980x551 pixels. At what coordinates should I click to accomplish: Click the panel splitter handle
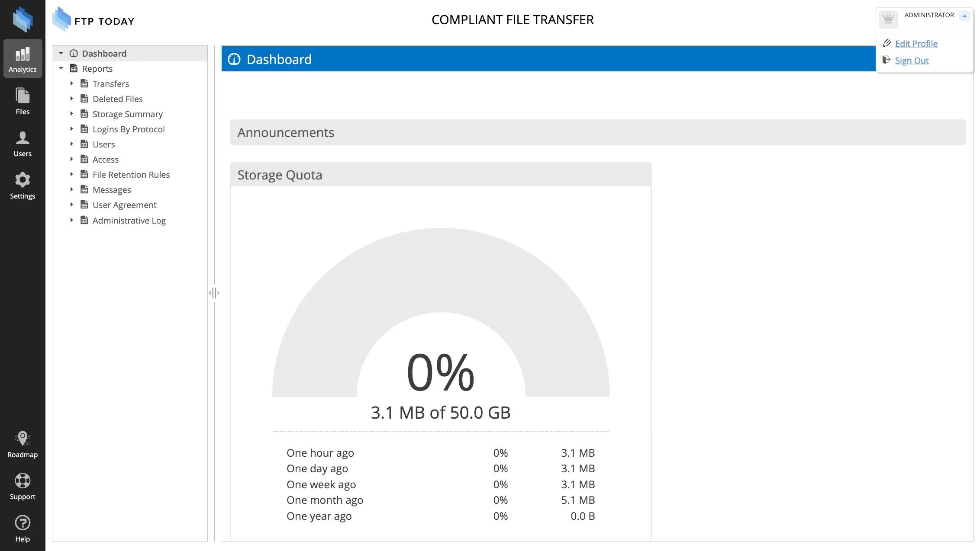point(214,293)
